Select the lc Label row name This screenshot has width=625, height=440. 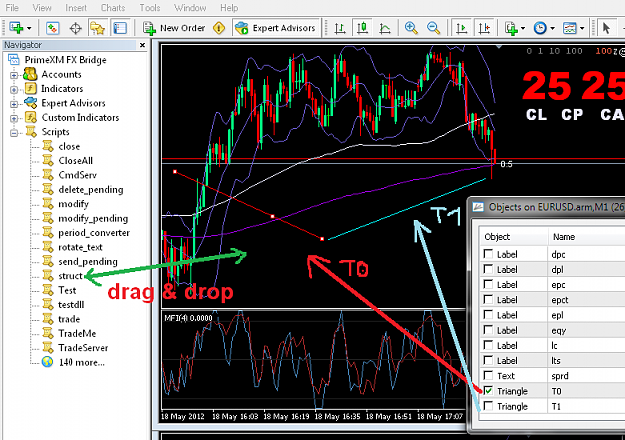click(x=554, y=346)
